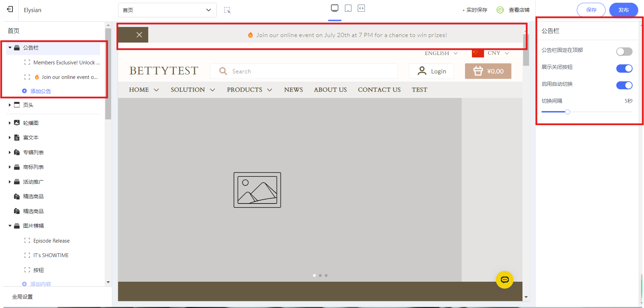Click the shopping cart ¥0.00 button
The height and width of the screenshot is (308, 644).
488,71
